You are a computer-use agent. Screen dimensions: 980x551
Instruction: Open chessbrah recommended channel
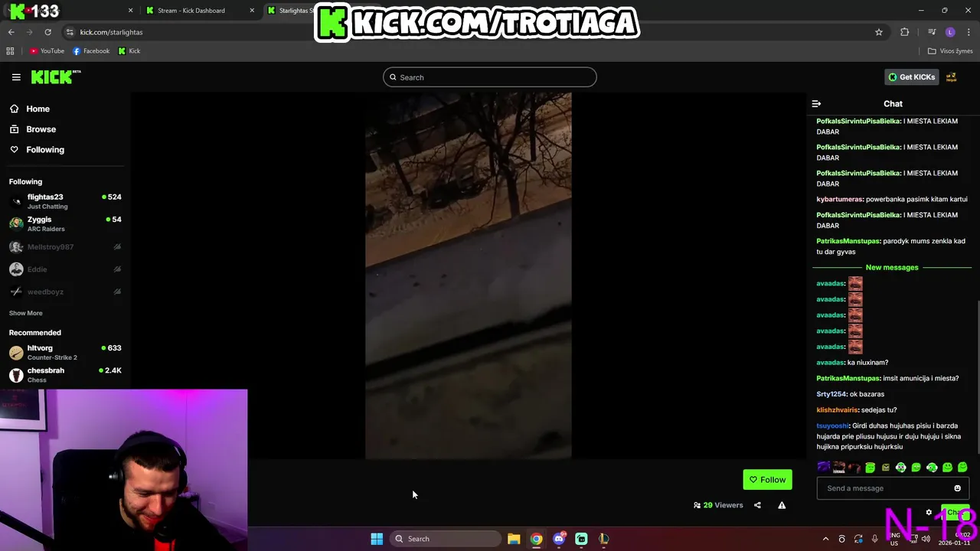(65, 375)
